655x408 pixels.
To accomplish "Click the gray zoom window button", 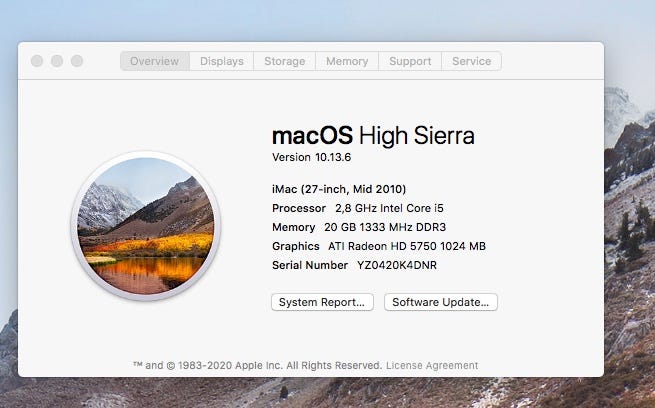I will (x=77, y=61).
